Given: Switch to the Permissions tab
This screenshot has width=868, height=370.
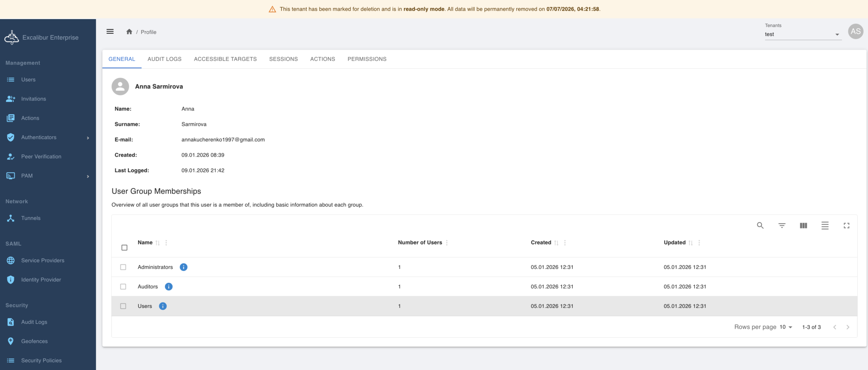Looking at the screenshot, I should pyautogui.click(x=367, y=59).
